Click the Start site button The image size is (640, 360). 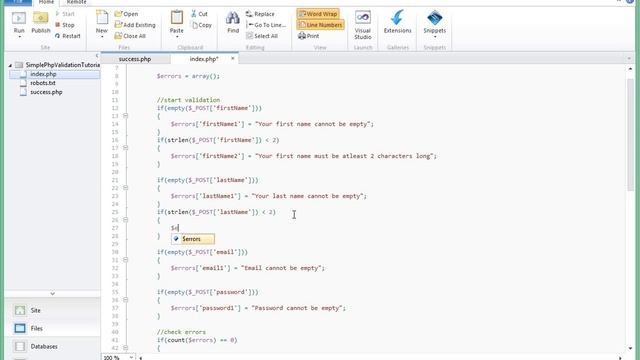pos(64,14)
